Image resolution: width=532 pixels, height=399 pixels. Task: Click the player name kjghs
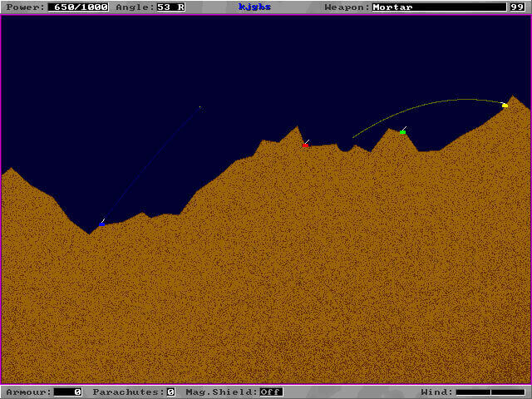pos(254,7)
